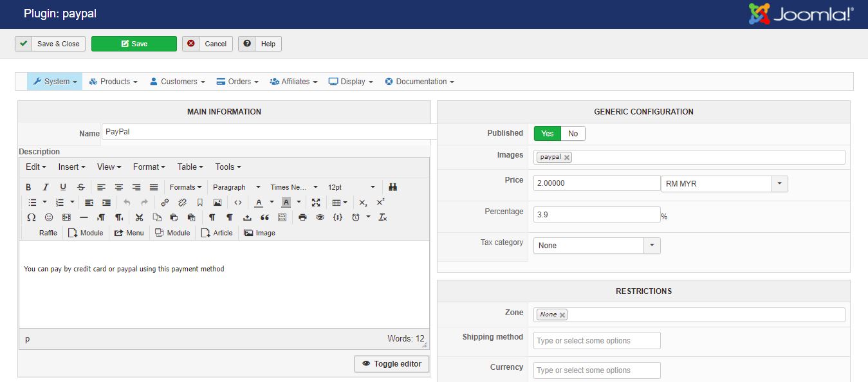Screen dimensions: 868x382
Task: Toggle bold formatting in the editor
Action: 28,187
